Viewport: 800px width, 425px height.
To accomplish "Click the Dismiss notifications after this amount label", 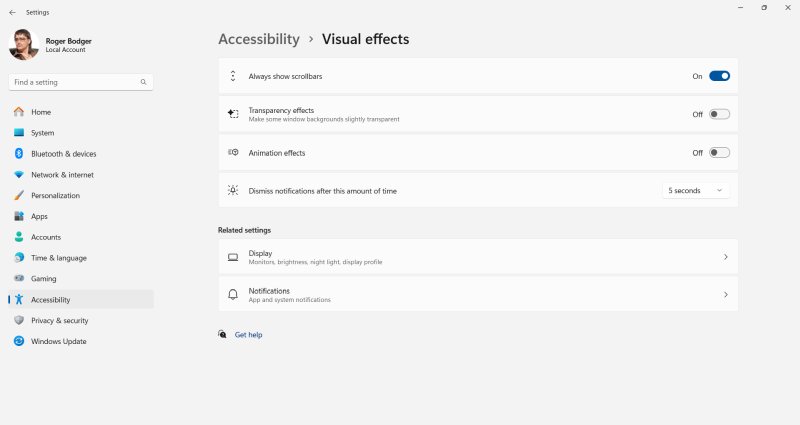I will 322,191.
